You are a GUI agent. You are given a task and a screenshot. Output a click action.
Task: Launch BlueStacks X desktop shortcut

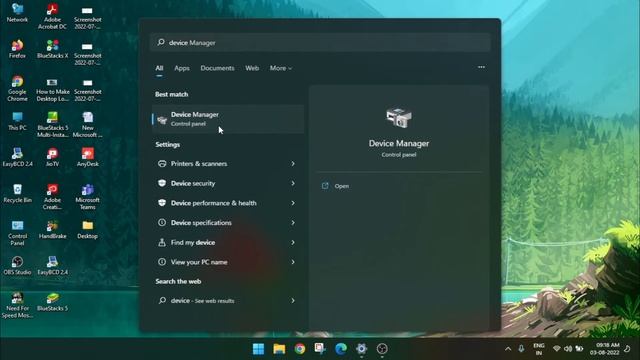(52, 49)
